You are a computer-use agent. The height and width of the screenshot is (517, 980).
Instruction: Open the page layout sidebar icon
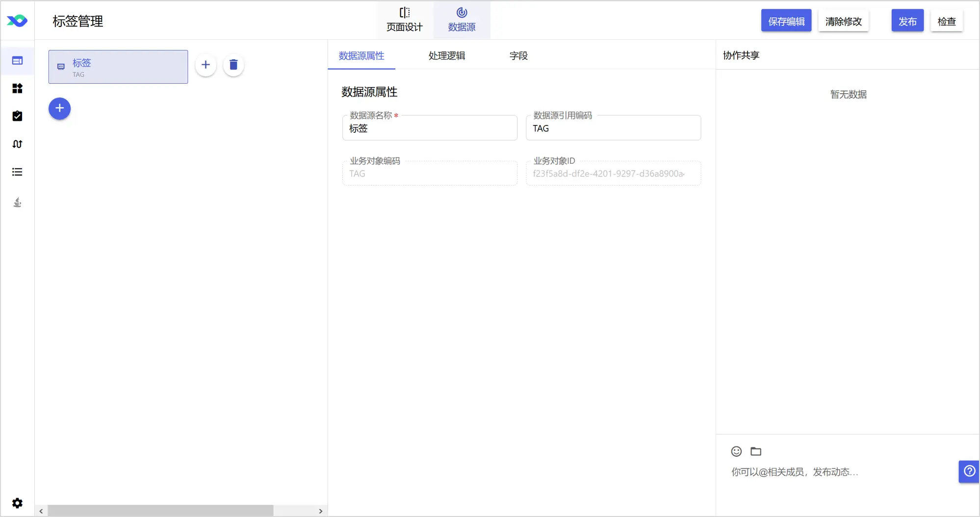[17, 61]
